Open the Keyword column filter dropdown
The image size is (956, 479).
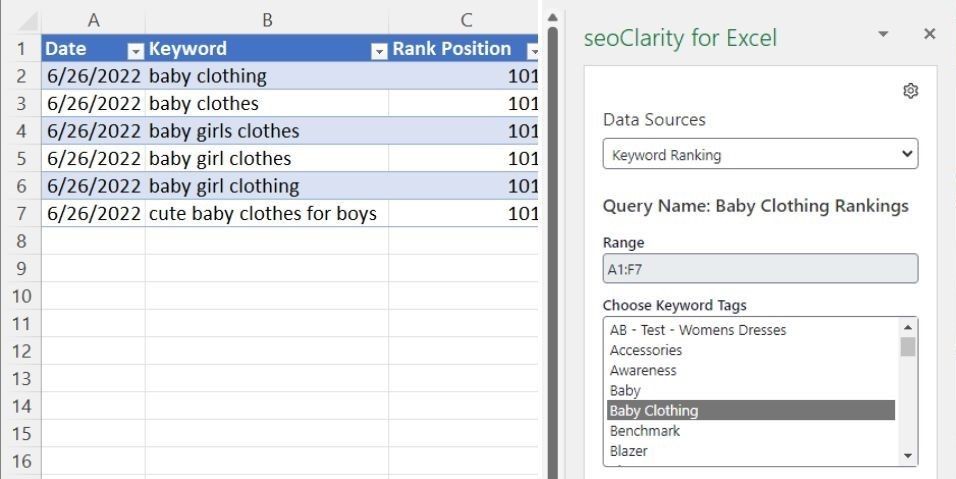378,50
